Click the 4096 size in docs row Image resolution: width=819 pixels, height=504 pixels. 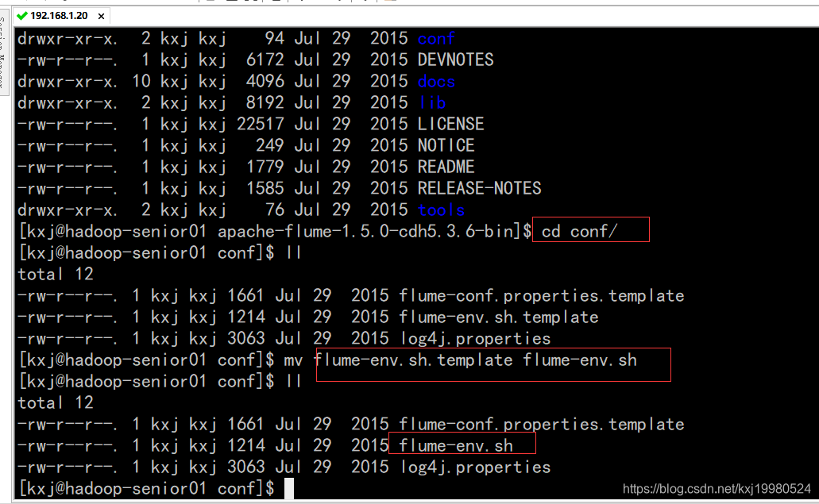[265, 82]
